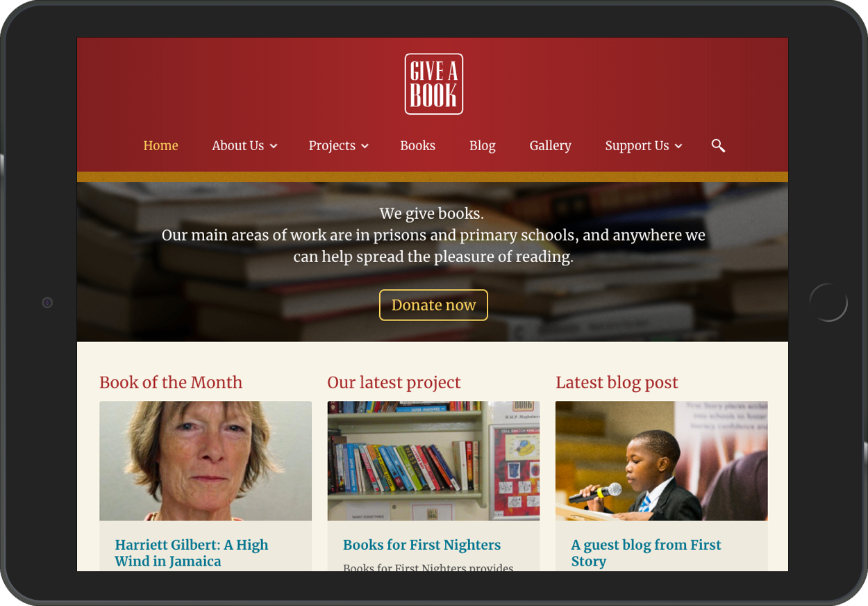Click the Give A Book logo
This screenshot has width=868, height=606.
[x=434, y=84]
